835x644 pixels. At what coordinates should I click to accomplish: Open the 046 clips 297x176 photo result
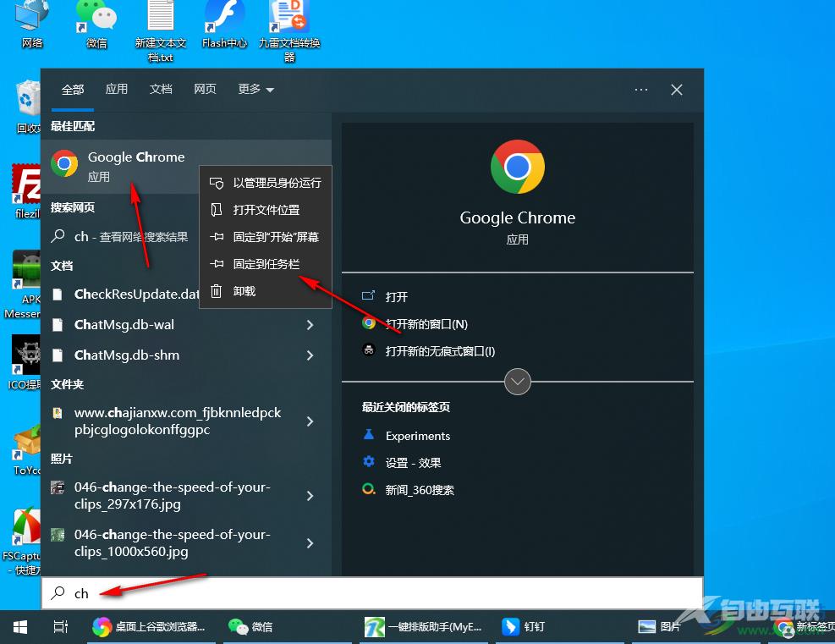pyautogui.click(x=172, y=496)
